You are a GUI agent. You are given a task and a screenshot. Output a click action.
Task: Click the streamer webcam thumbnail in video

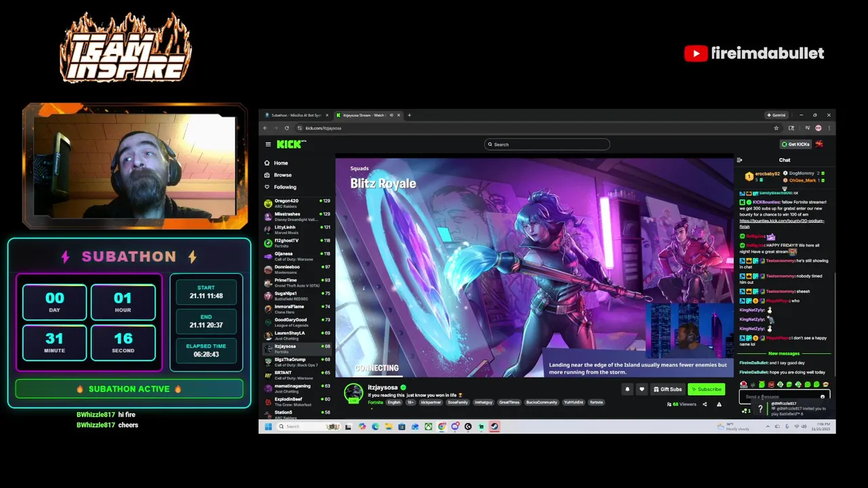point(691,331)
